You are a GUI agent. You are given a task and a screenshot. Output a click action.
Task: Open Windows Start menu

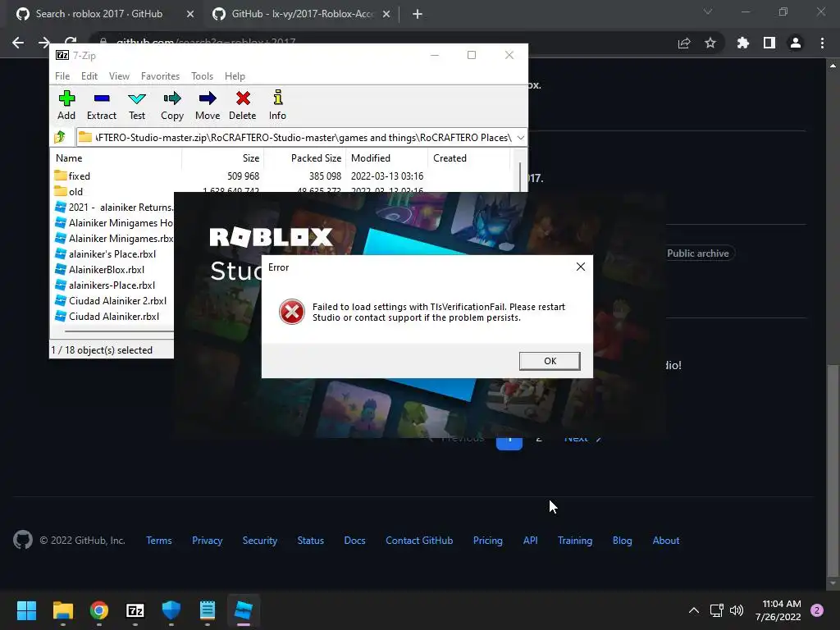26,610
